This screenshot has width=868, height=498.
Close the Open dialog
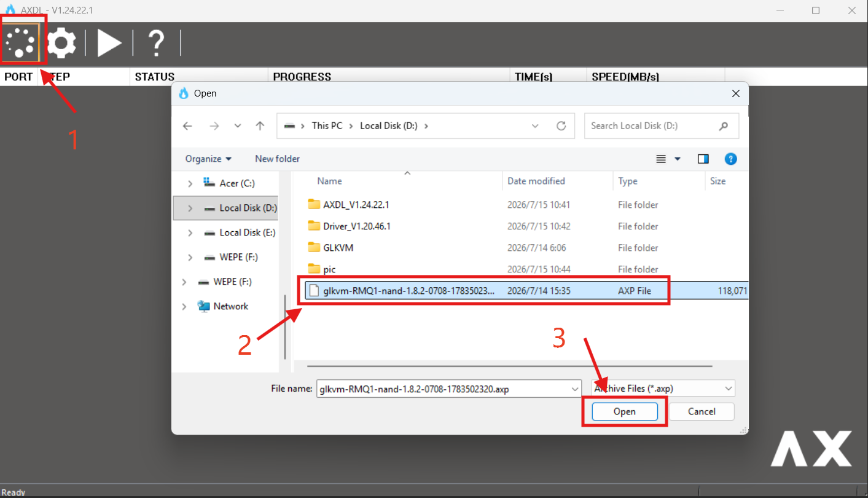coord(735,93)
